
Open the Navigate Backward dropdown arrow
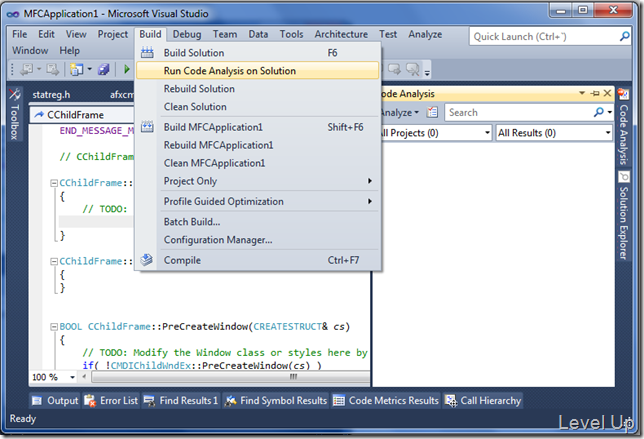pos(39,69)
